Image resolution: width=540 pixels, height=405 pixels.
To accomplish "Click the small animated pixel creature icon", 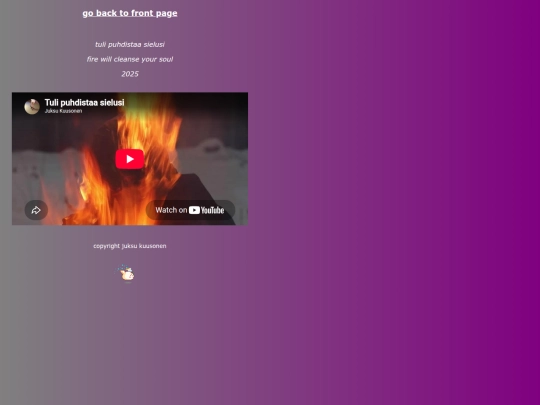I will tap(126, 274).
